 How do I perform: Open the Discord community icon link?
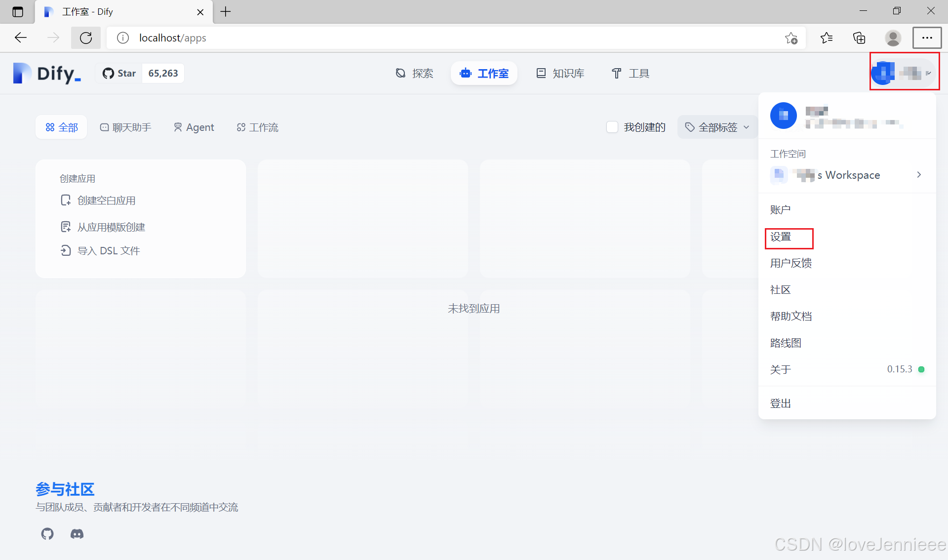click(77, 534)
